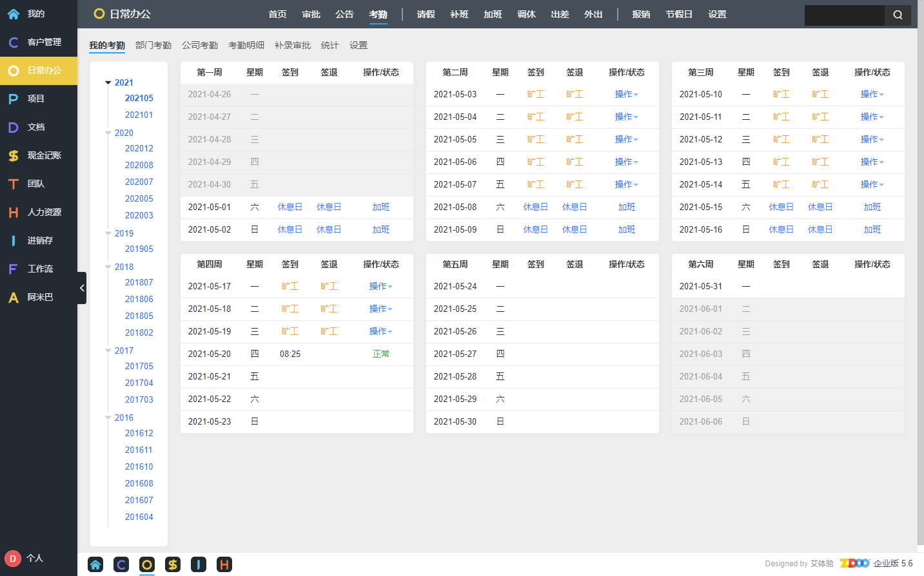Click the bottom bar O icon
The image size is (924, 576).
pos(147,565)
